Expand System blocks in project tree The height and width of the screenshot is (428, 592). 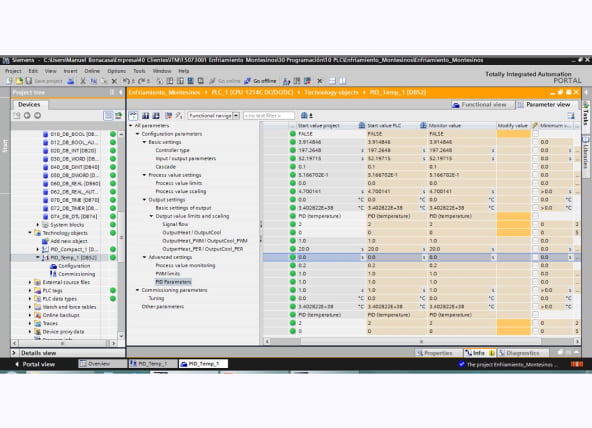click(x=37, y=225)
